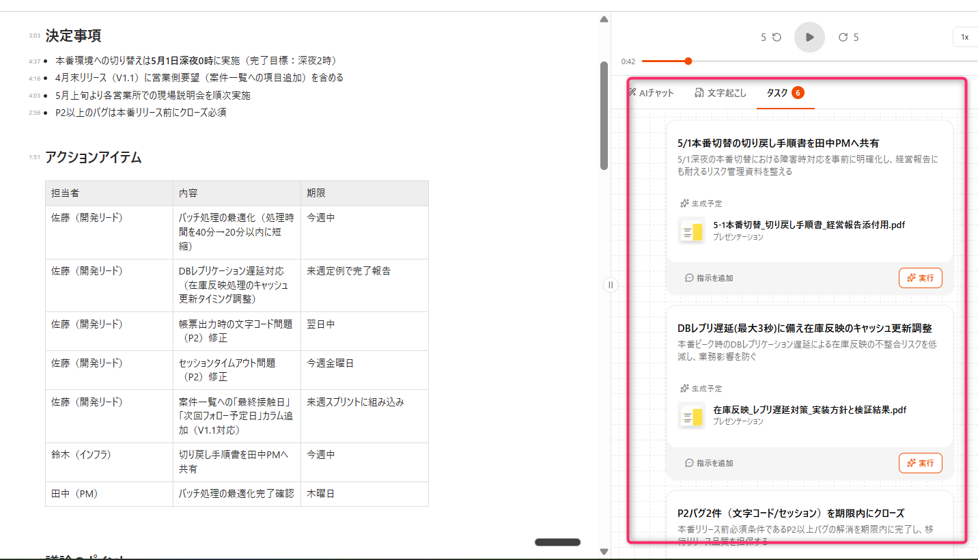Click the document scroll up arrow
This screenshot has height=560, width=978.
pyautogui.click(x=604, y=20)
